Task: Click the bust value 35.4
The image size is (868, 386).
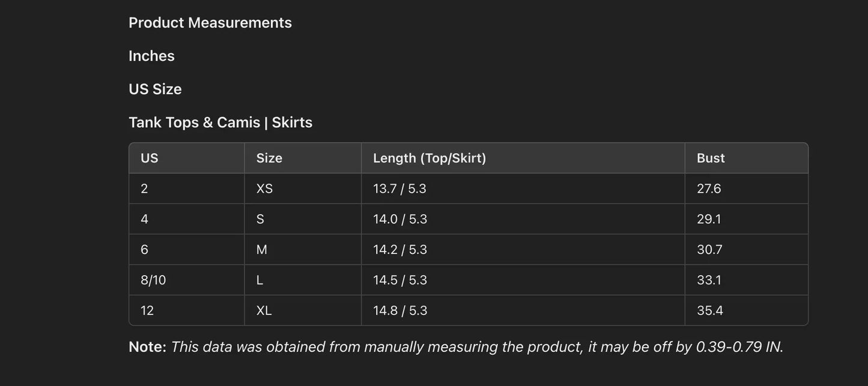Action: point(709,310)
